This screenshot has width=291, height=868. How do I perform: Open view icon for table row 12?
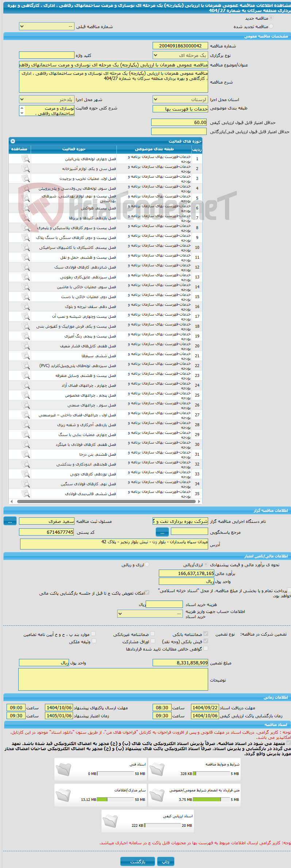(26, 267)
